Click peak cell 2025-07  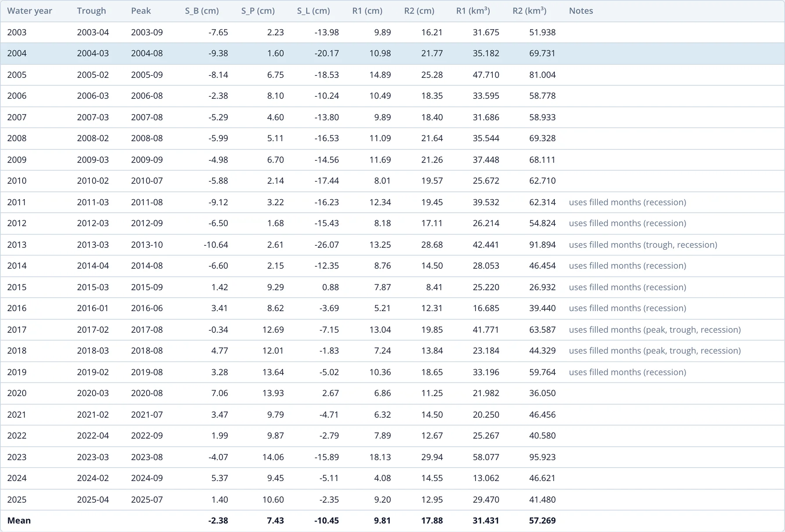[147, 499]
